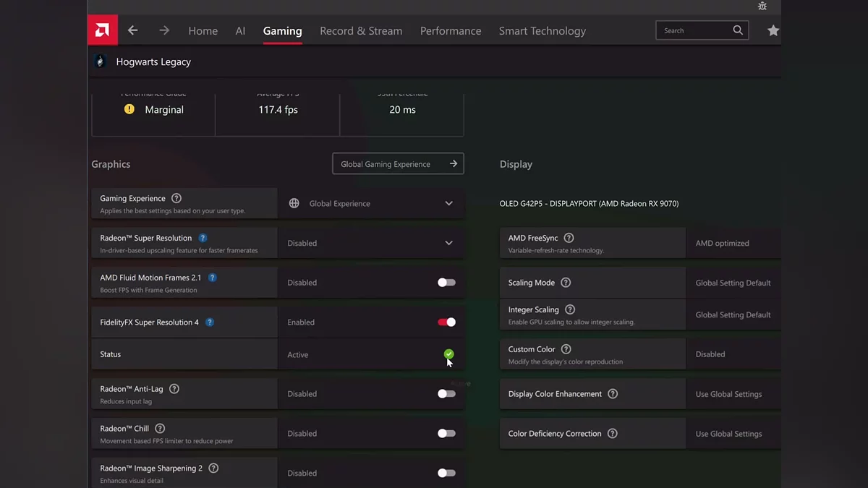
Task: Click into the Search input field
Action: (694, 30)
